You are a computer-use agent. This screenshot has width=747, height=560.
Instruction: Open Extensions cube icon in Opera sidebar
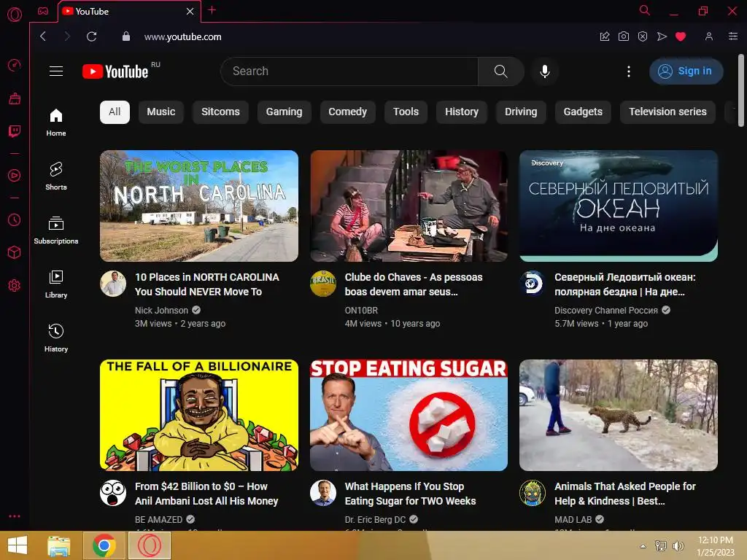pyautogui.click(x=15, y=252)
